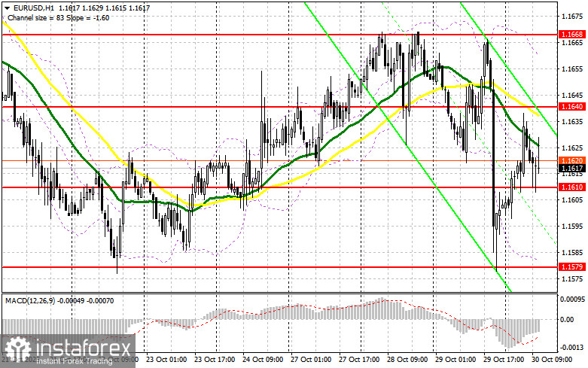This screenshot has height=368, width=588.
Task: Select the red 1.1668 resistance price tag
Action: 572,35
